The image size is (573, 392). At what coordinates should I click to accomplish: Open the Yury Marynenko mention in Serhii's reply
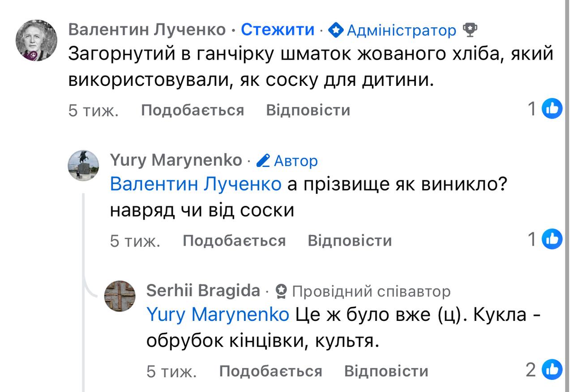tap(218, 315)
